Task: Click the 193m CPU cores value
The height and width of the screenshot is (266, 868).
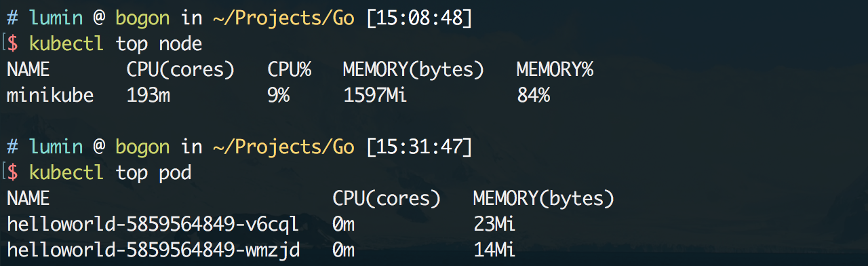Action: pyautogui.click(x=149, y=96)
